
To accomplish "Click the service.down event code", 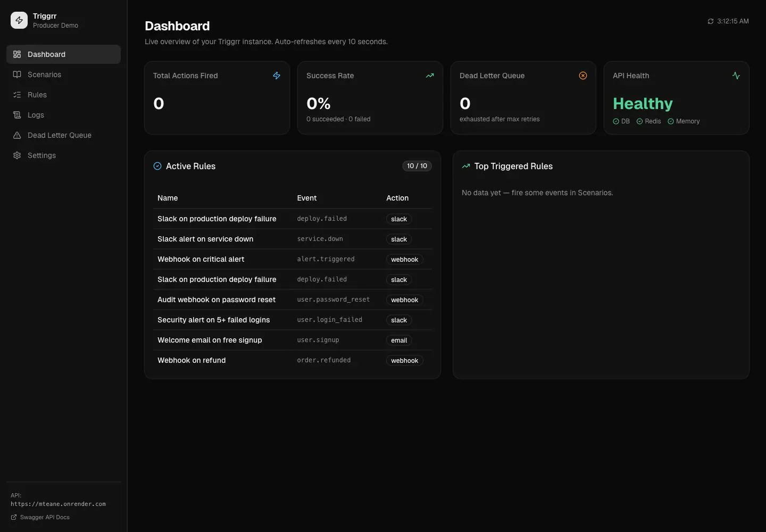I will (x=320, y=239).
